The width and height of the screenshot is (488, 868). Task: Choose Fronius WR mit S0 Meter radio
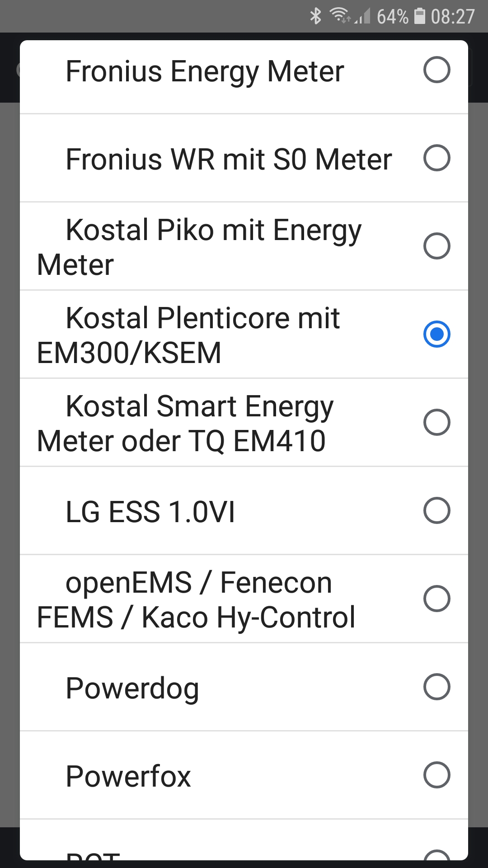(436, 158)
